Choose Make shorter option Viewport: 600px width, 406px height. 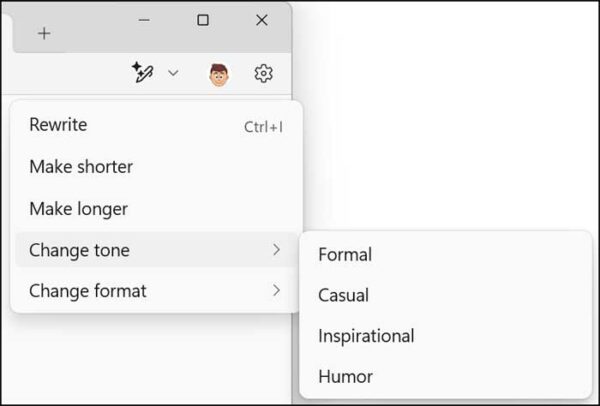click(81, 167)
